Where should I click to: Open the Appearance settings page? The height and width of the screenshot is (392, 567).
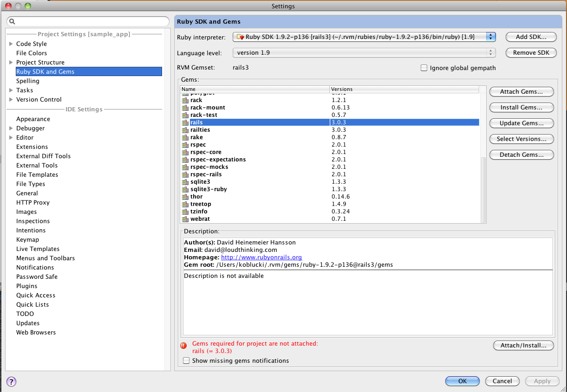tap(33, 119)
